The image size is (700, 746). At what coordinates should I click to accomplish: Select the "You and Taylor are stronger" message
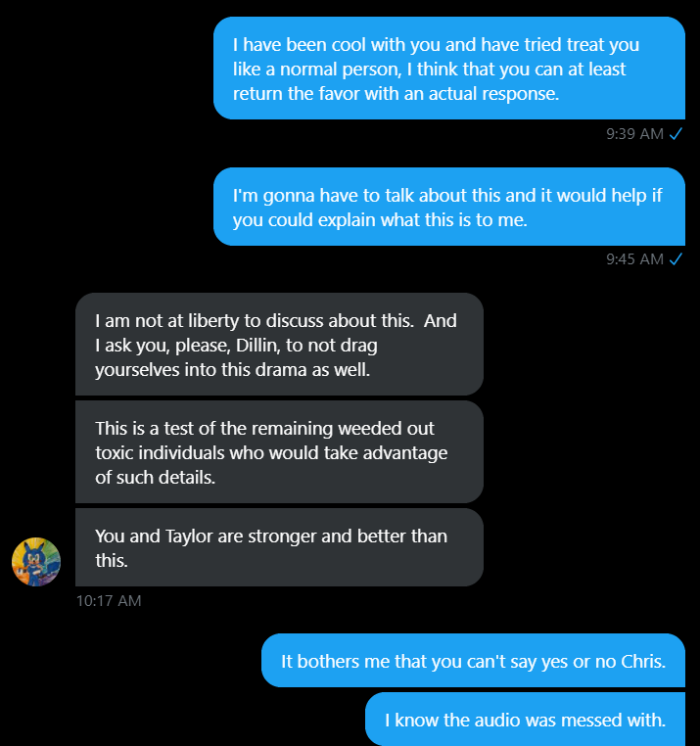click(x=278, y=547)
